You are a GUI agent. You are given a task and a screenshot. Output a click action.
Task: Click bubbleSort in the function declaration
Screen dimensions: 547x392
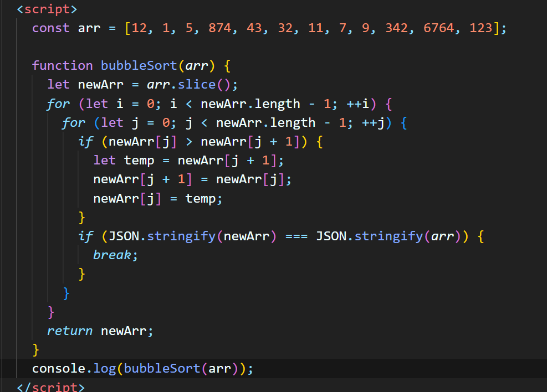[x=139, y=65]
